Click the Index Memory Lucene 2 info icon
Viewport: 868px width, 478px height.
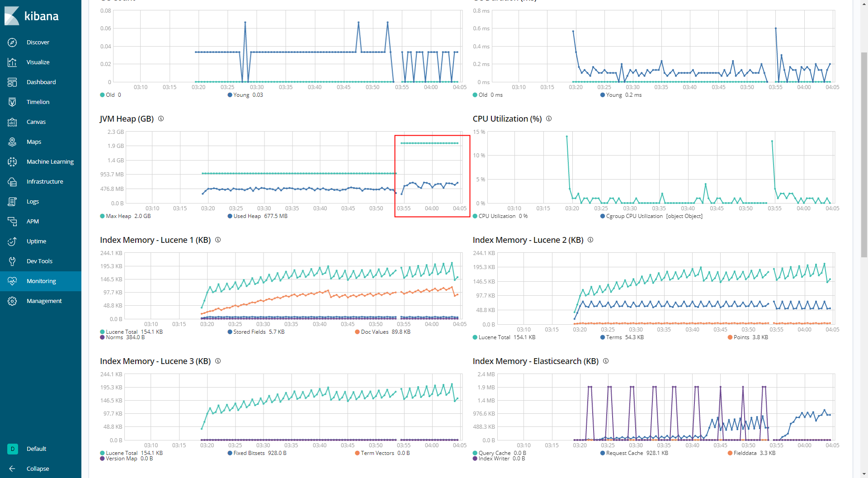pyautogui.click(x=590, y=240)
